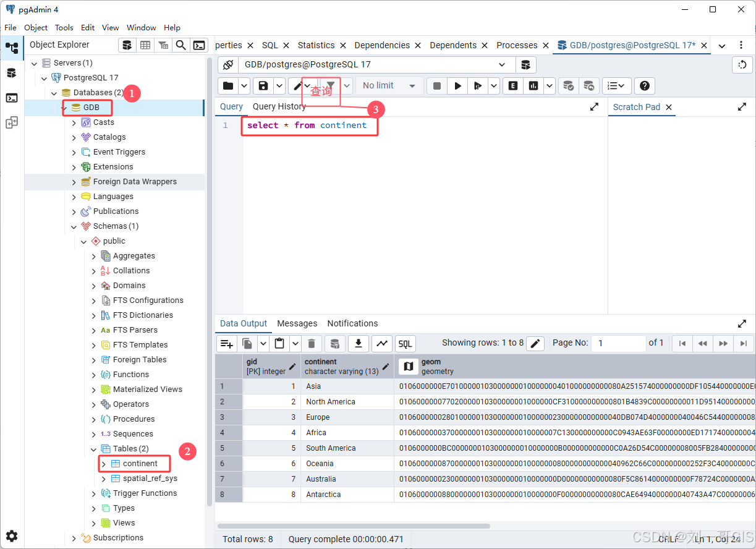This screenshot has width=756, height=549.
Task: Click the View Data grid icon in Object Explorer
Action: (x=145, y=45)
